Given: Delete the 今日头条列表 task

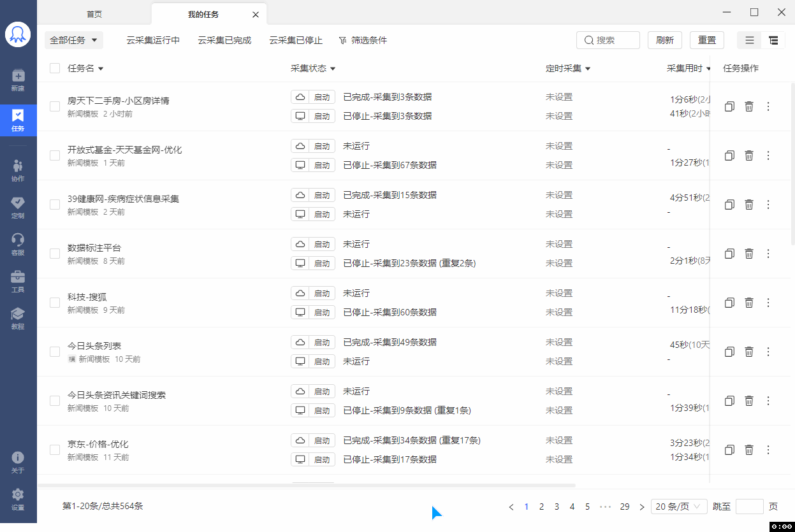Looking at the screenshot, I should (x=749, y=352).
